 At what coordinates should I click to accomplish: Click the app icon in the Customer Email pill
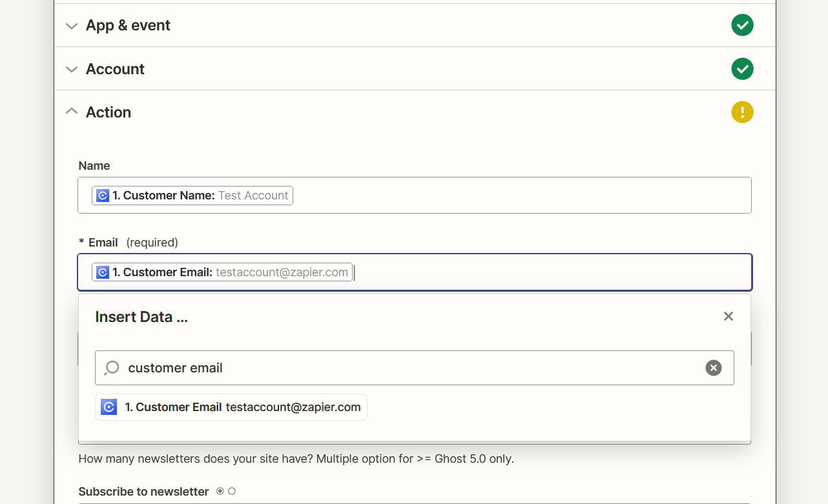pyautogui.click(x=103, y=272)
